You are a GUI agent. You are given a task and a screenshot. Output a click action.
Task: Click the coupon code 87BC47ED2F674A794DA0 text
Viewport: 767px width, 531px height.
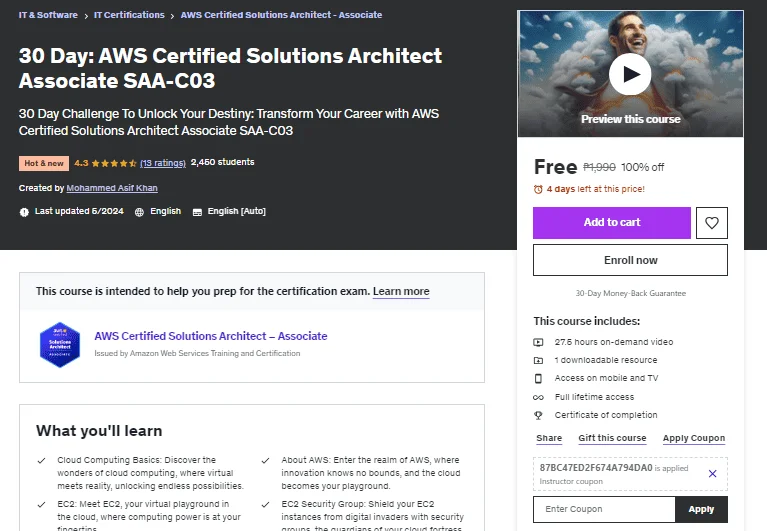[596, 468]
